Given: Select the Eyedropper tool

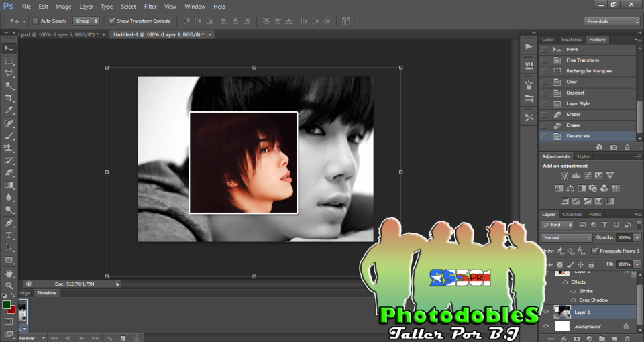Looking at the screenshot, I should pyautogui.click(x=9, y=110).
